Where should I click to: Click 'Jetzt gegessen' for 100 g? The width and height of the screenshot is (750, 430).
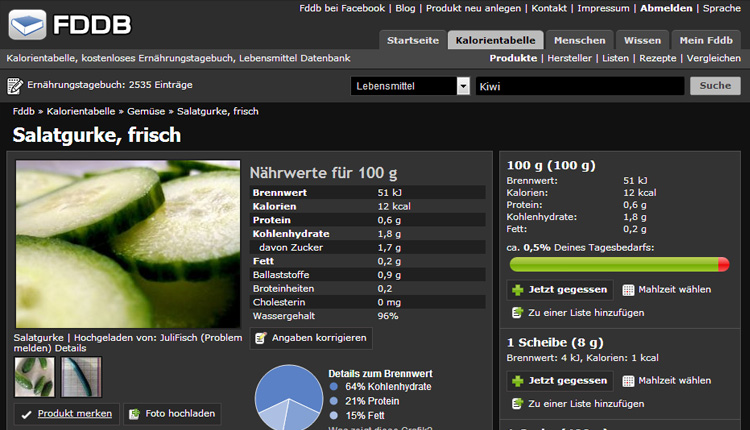pyautogui.click(x=560, y=290)
